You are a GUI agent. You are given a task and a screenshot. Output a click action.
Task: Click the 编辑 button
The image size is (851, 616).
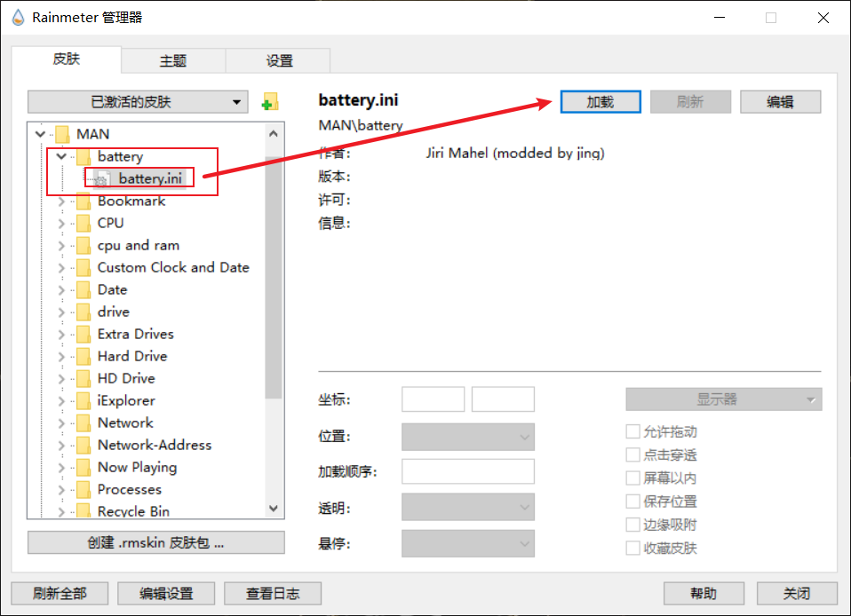click(x=781, y=102)
